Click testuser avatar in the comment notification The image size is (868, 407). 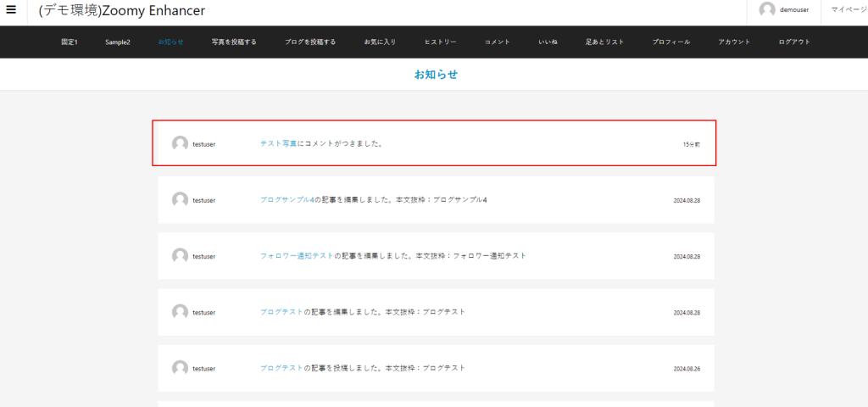[x=180, y=144]
